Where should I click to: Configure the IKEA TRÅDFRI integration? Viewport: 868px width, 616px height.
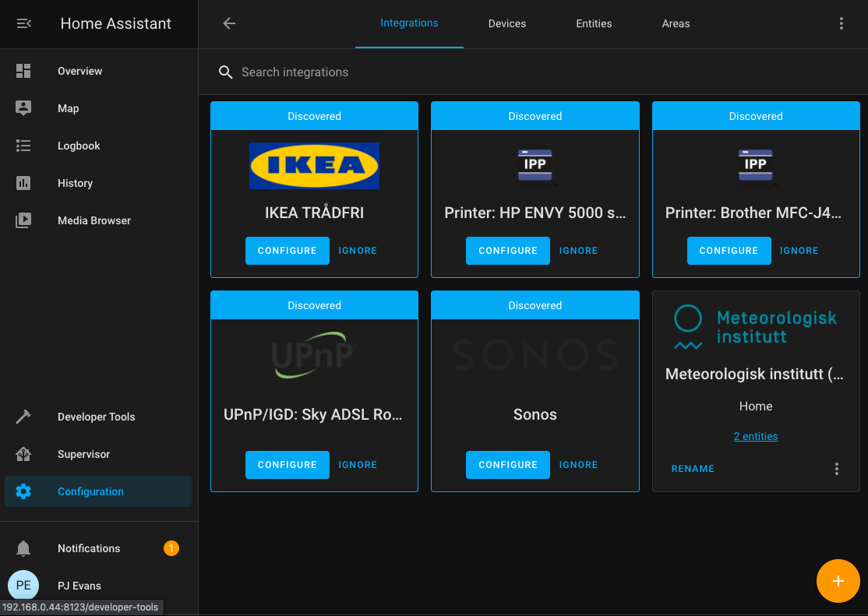[x=288, y=251]
